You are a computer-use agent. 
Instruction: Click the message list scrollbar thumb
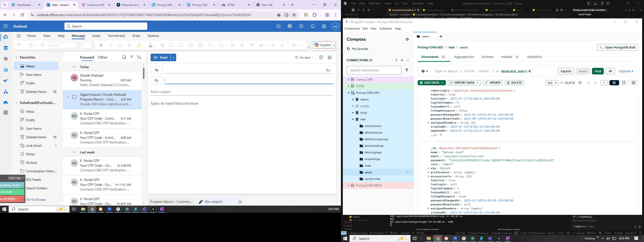143,73
